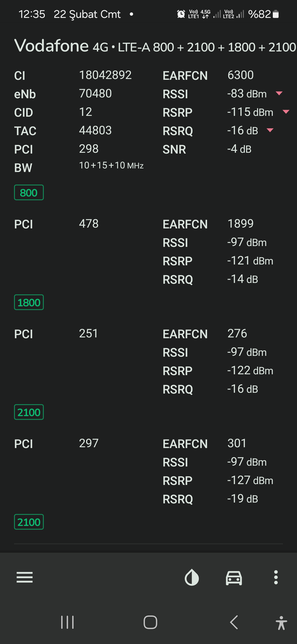The height and width of the screenshot is (644, 297).
Task: Tap the pink arrow beside RSRP -115 dBm
Action: (286, 112)
